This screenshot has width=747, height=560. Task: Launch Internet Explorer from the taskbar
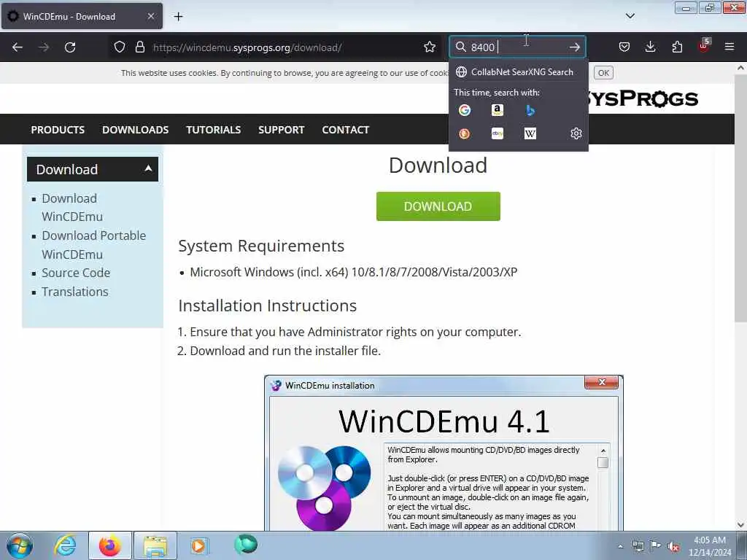pyautogui.click(x=65, y=545)
